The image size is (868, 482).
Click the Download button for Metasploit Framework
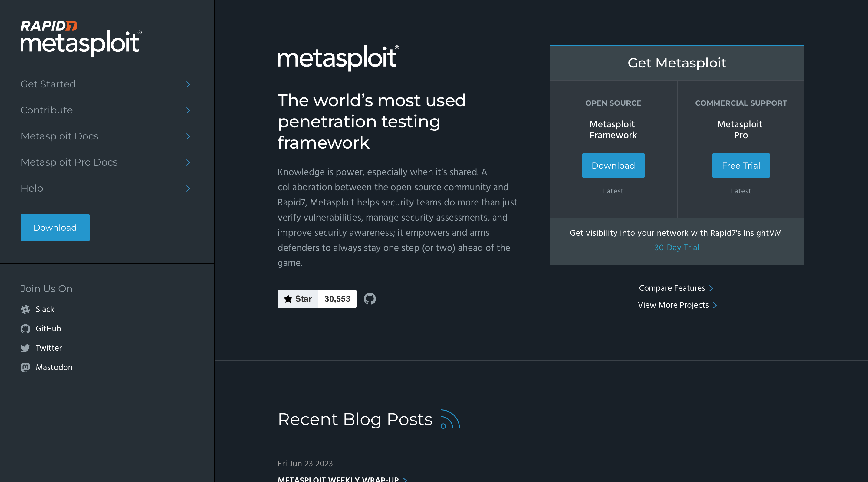coord(613,165)
